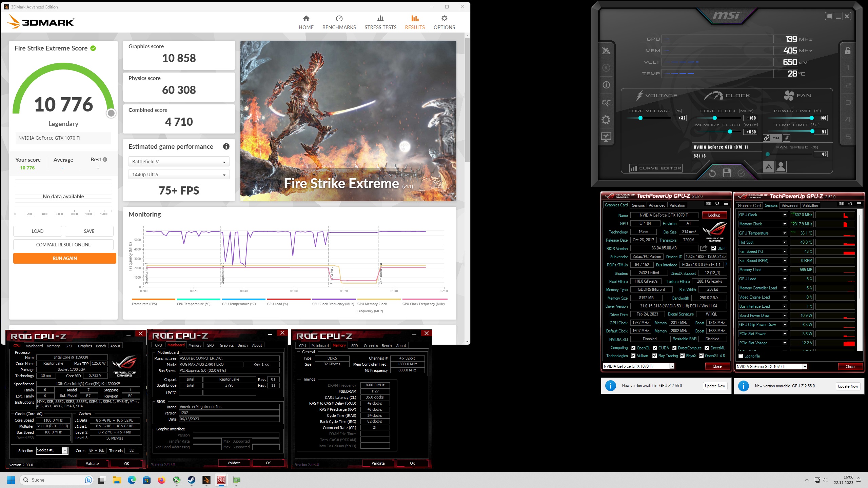This screenshot has width=868, height=488.
Task: Open the 3DMark Options tab
Action: [444, 23]
